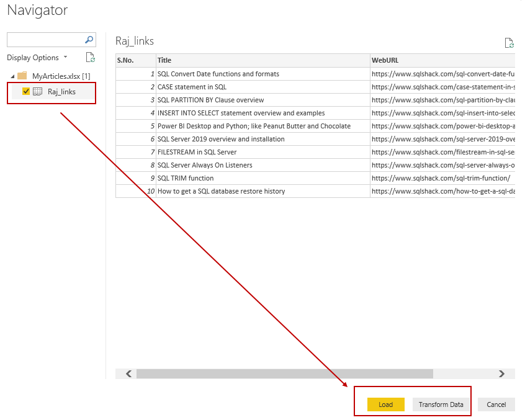Select MyArticles.xlsx [1] tree label

click(61, 76)
